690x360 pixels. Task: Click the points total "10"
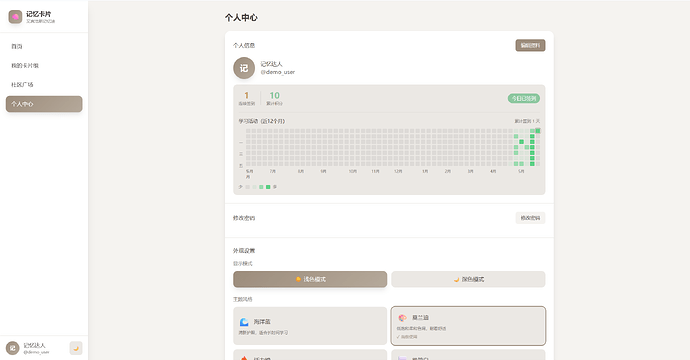(275, 96)
